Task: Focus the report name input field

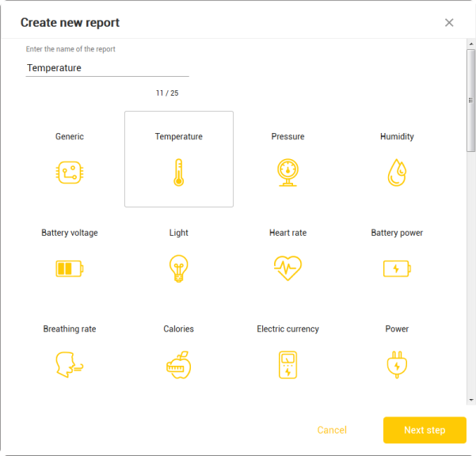Action: 108,68
